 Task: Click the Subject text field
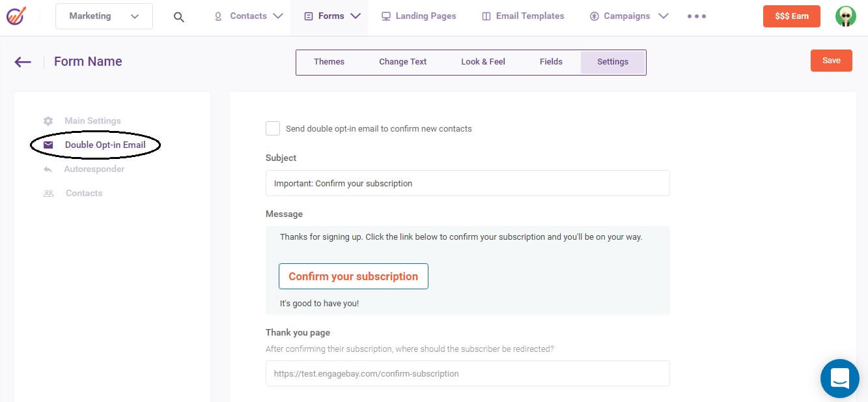(467, 183)
